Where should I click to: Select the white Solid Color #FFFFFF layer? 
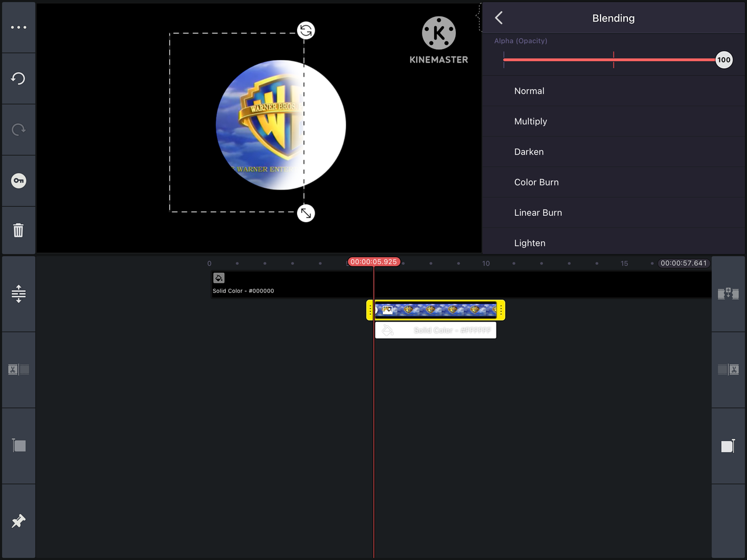click(435, 330)
